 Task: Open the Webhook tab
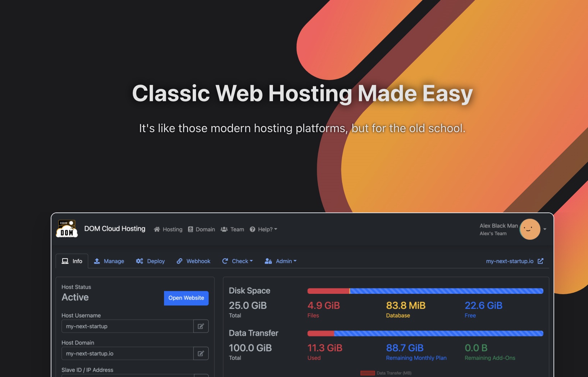[x=193, y=261]
